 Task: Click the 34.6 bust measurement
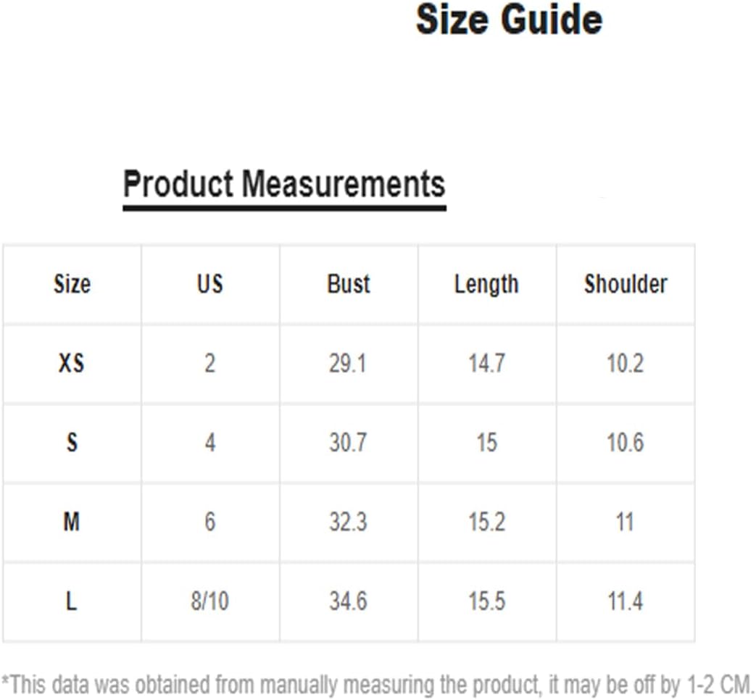(x=348, y=601)
